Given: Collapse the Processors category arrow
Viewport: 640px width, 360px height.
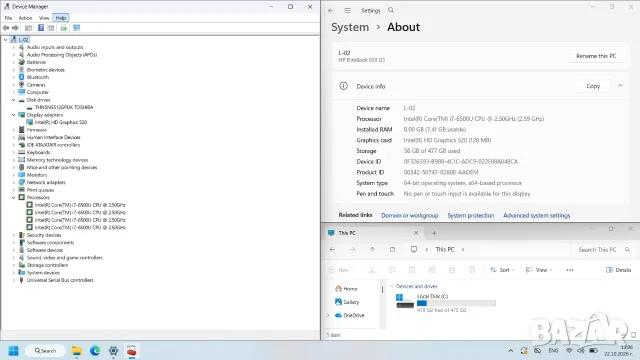Looking at the screenshot, I should point(13,198).
